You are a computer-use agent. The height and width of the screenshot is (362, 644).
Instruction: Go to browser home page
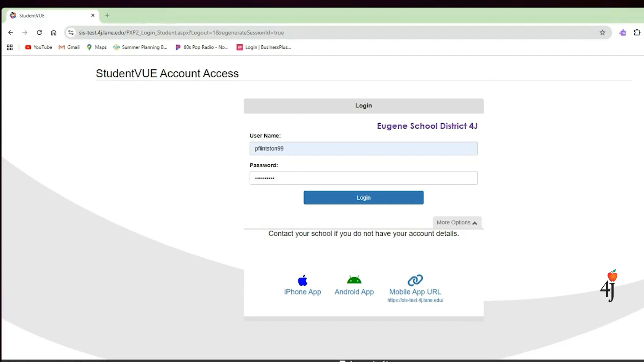pyautogui.click(x=54, y=32)
